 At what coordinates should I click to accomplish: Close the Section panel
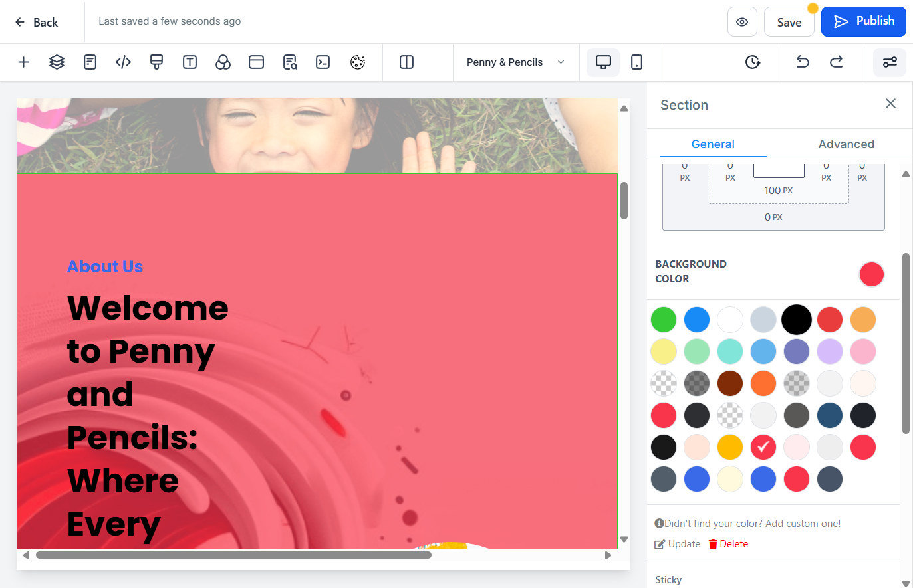[891, 104]
